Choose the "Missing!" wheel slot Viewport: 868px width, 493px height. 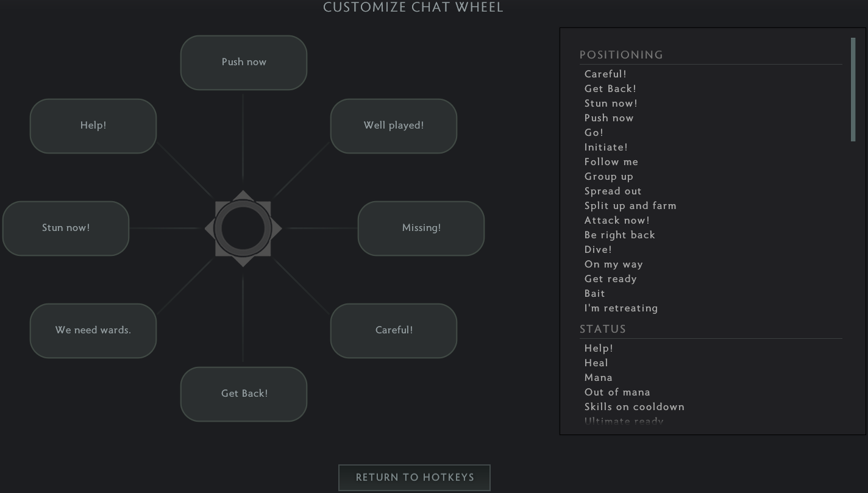(x=421, y=228)
